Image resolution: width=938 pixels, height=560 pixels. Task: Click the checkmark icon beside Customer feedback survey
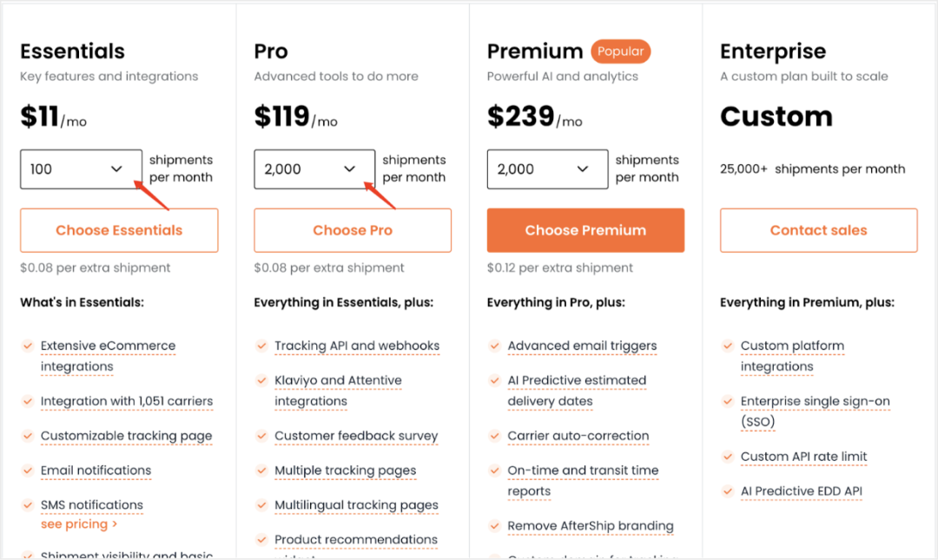(x=261, y=436)
